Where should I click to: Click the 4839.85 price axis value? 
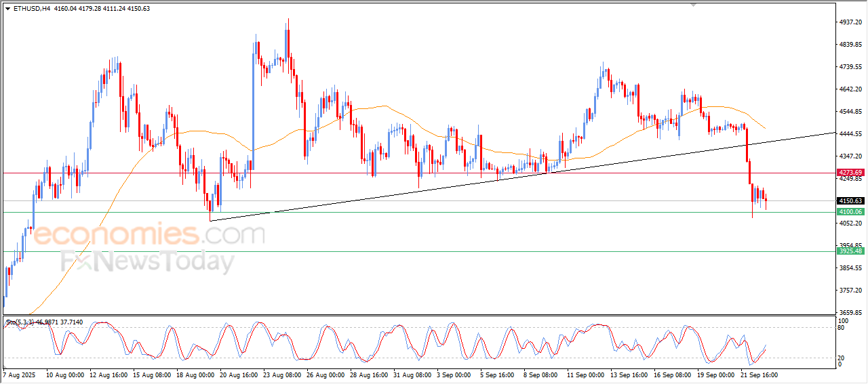click(x=850, y=45)
